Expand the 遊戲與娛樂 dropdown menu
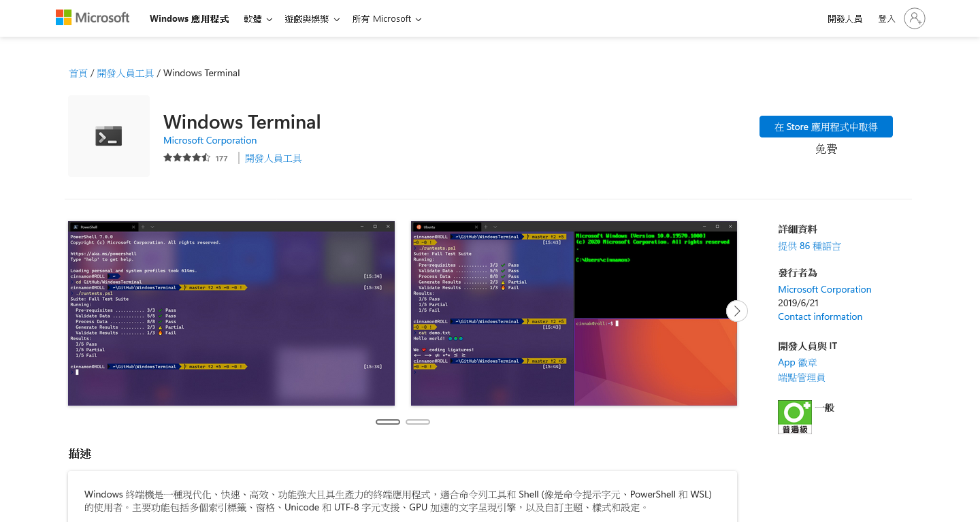 [x=312, y=19]
